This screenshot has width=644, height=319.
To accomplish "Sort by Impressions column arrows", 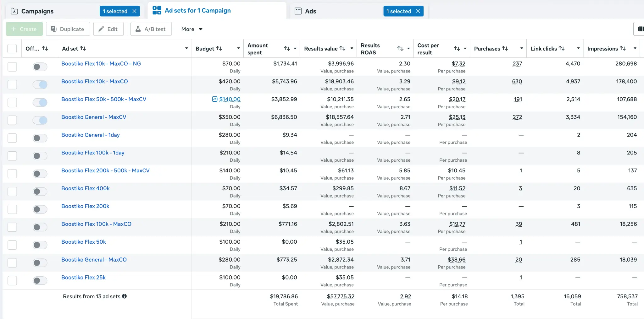I will click(x=623, y=48).
